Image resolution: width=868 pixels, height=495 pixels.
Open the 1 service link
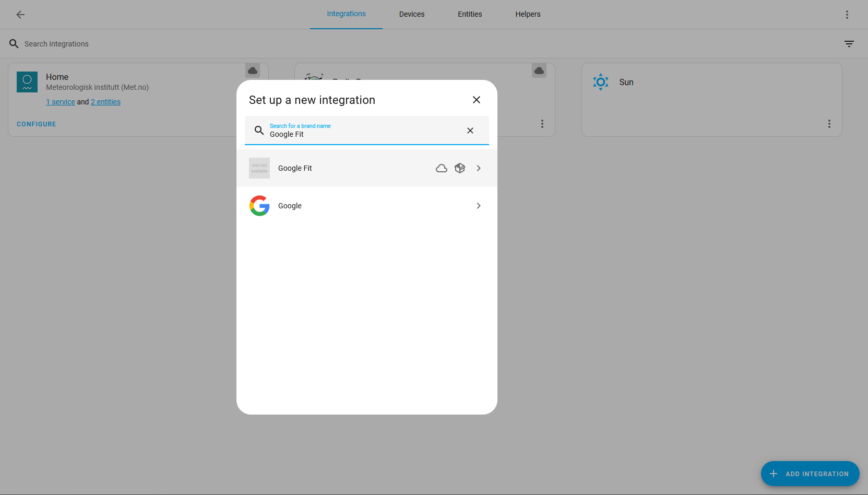pos(61,102)
